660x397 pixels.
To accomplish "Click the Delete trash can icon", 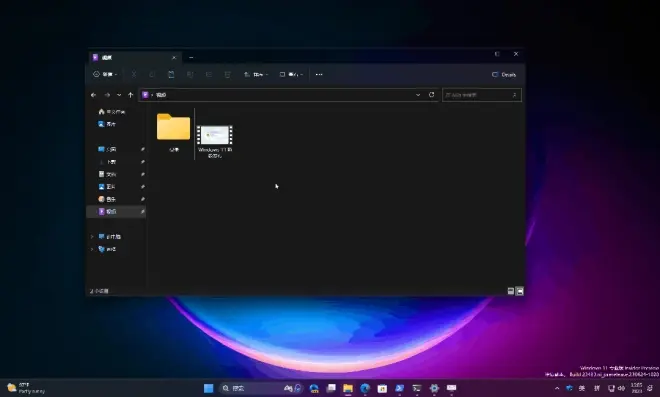I will (x=227, y=75).
